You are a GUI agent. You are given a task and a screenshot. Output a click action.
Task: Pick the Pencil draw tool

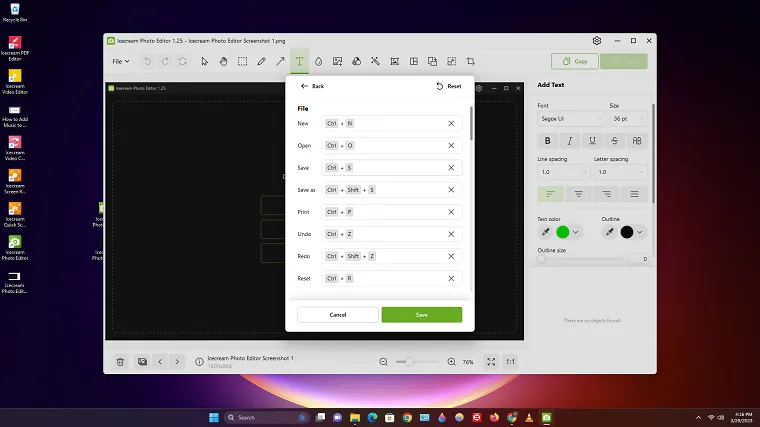(261, 61)
